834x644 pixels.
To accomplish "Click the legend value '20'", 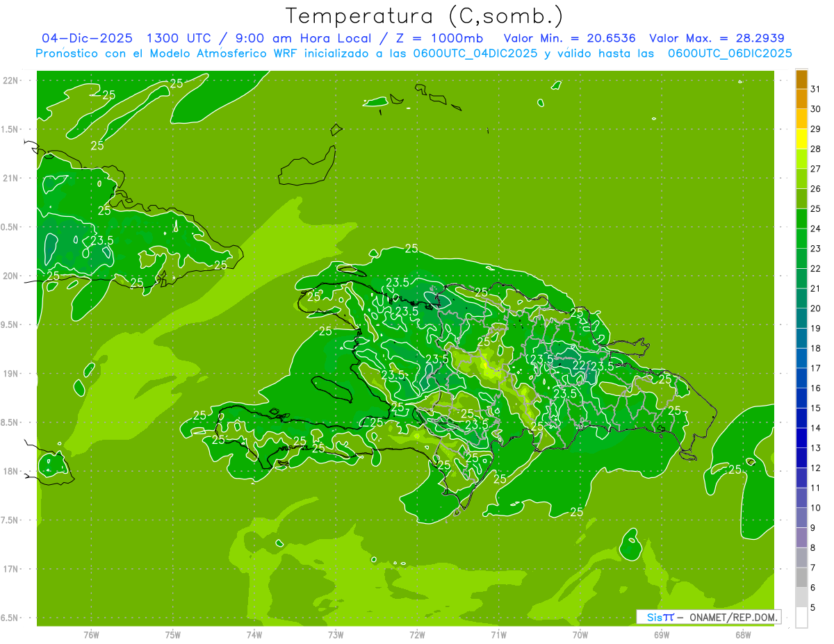I will [815, 308].
